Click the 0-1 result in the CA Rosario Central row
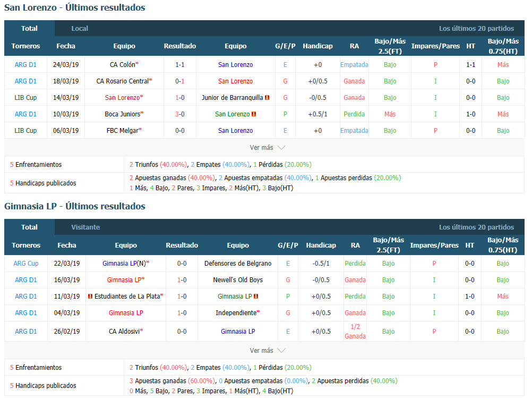The image size is (532, 398). click(x=180, y=81)
